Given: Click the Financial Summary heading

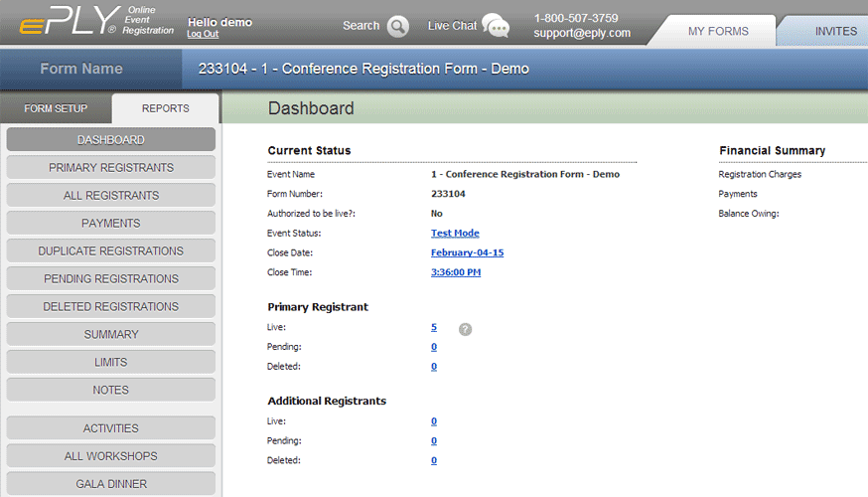Looking at the screenshot, I should pos(773,151).
